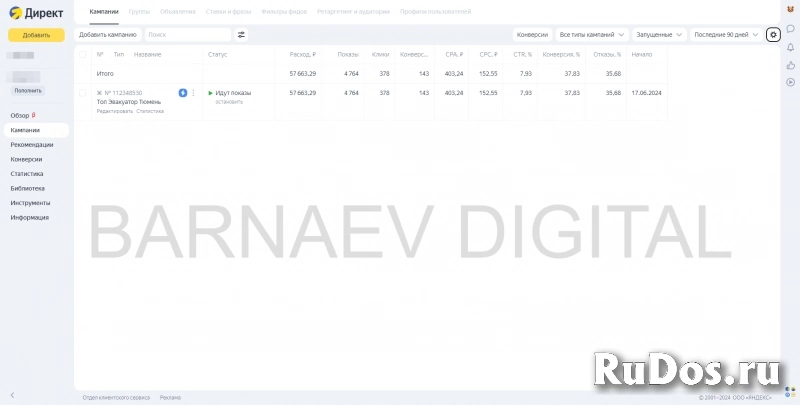Click campaign number № 112348530

123,93
